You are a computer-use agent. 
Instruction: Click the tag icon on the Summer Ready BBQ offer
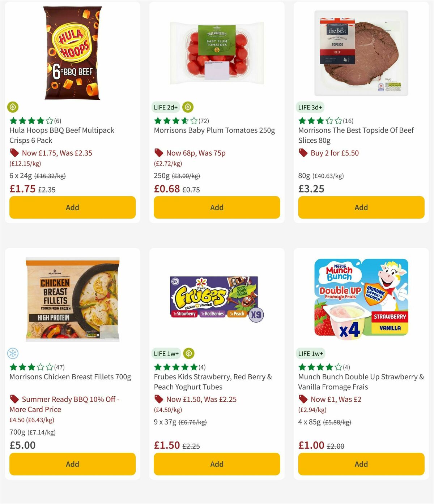[14, 399]
